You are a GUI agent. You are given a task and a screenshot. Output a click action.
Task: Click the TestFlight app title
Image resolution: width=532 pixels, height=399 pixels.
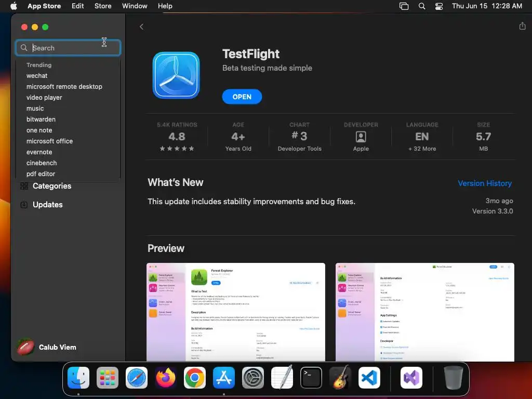coord(251,54)
